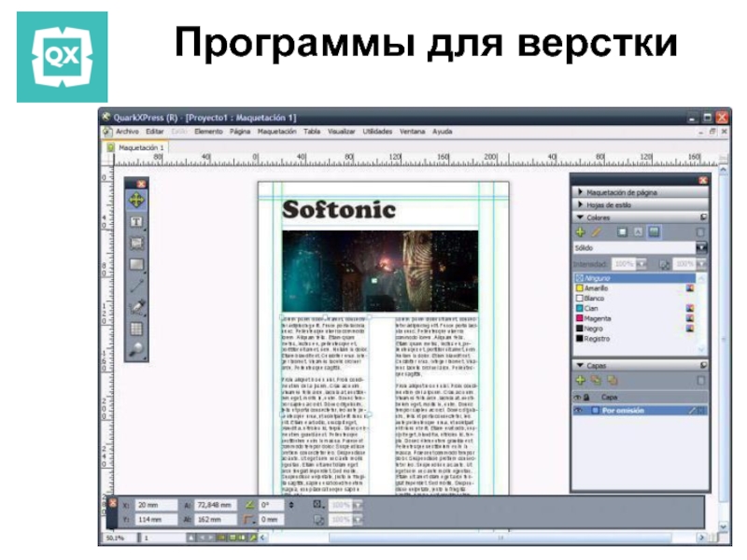Pick the Magenta color swatch
The image size is (747, 560).
pos(596,318)
